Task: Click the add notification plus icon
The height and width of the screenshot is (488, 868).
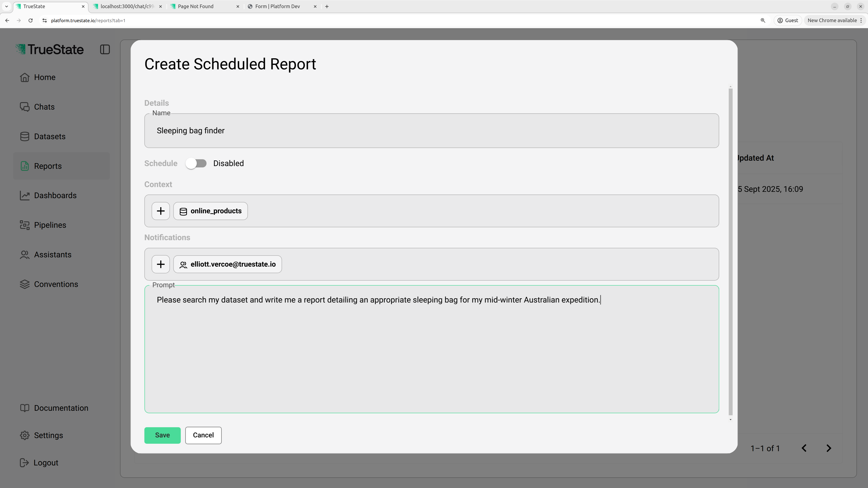Action: click(161, 264)
